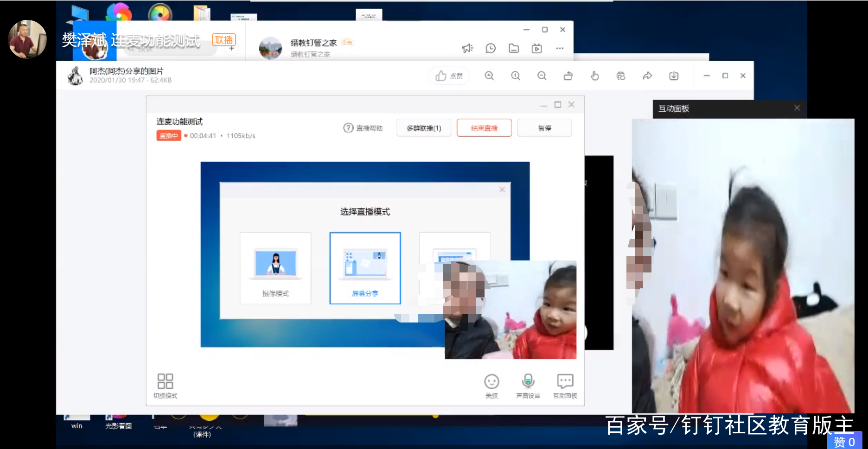Click the 缙教钉管之家 group avatar
The image size is (868, 449).
[270, 48]
